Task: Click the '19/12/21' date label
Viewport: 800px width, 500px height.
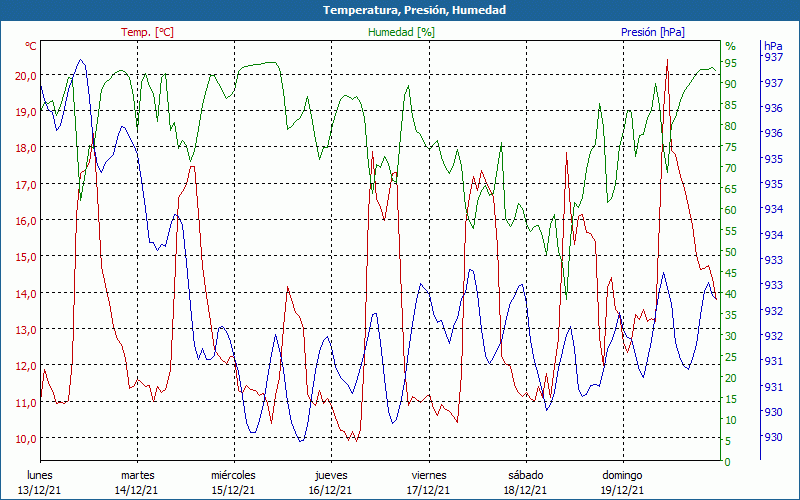Action: pos(622,490)
